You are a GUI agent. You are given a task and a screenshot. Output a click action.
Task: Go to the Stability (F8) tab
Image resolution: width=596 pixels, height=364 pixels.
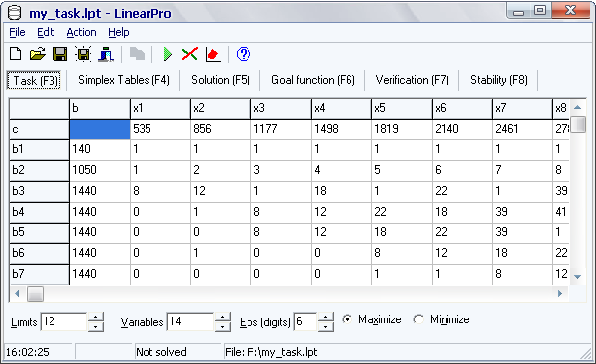tap(499, 80)
